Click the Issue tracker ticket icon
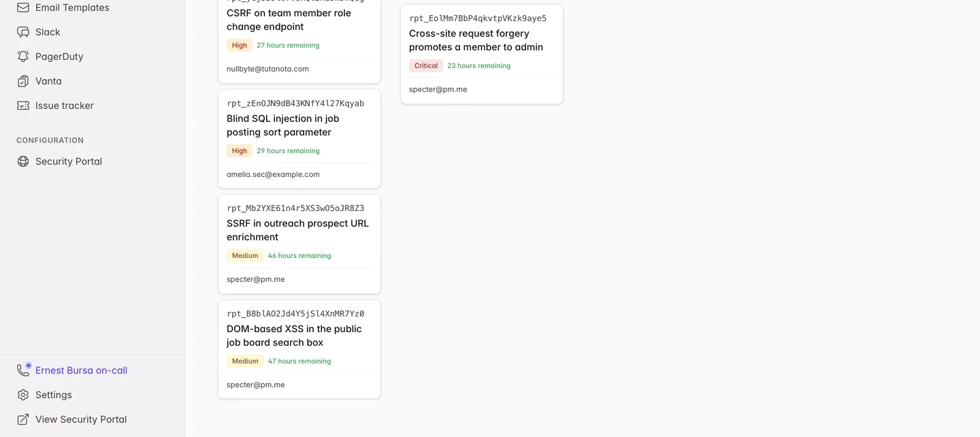 (x=23, y=106)
